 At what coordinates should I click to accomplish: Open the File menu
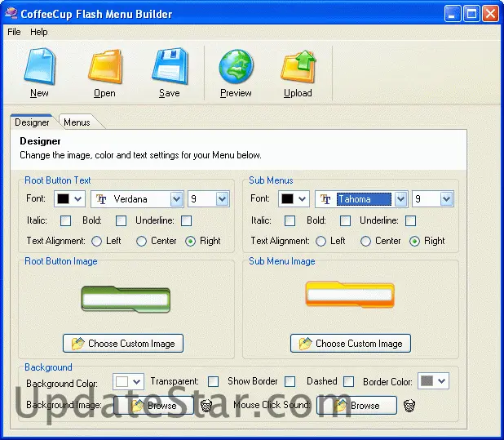[14, 32]
